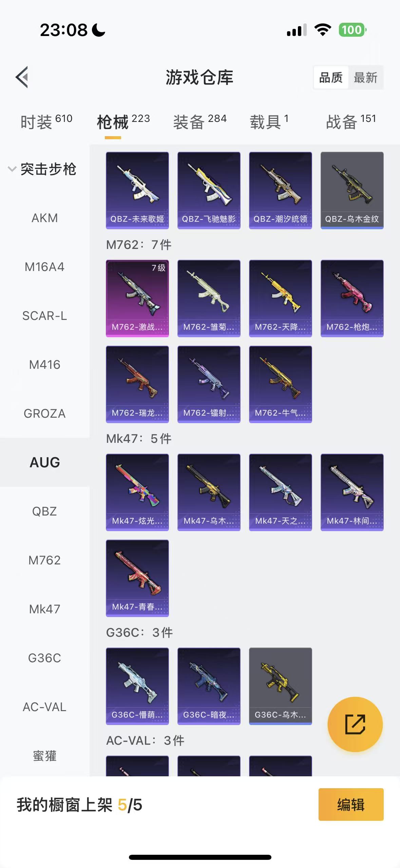Select AUG in the weapon sidebar
Viewport: 400px width, 868px height.
point(45,462)
